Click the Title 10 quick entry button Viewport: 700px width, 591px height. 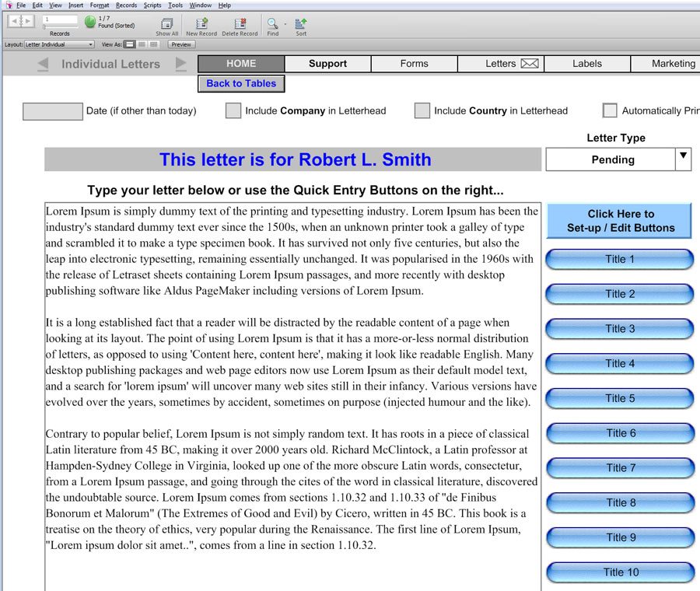(x=620, y=572)
